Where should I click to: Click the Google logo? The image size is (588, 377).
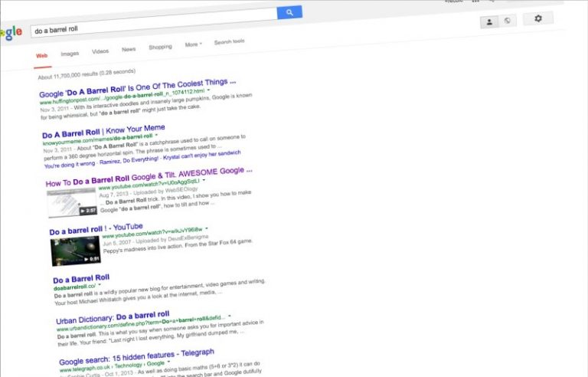pos(11,33)
